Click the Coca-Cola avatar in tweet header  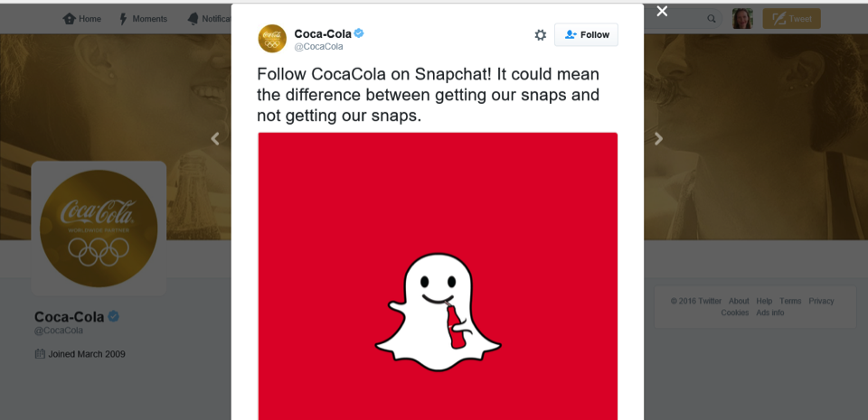tap(272, 39)
